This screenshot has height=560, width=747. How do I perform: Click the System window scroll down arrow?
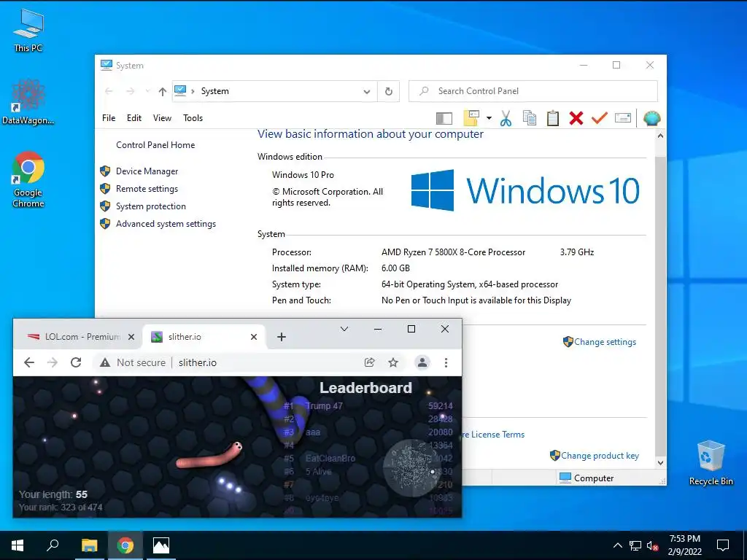(660, 462)
